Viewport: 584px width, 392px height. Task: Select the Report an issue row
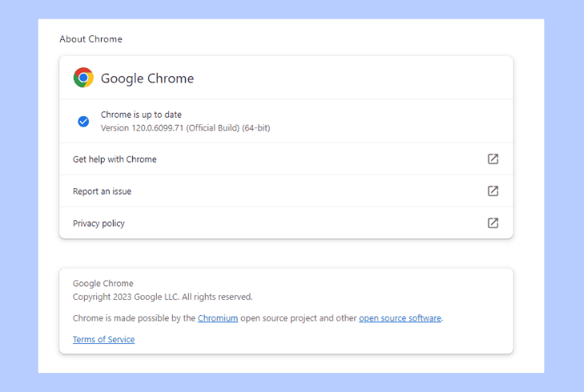click(286, 191)
